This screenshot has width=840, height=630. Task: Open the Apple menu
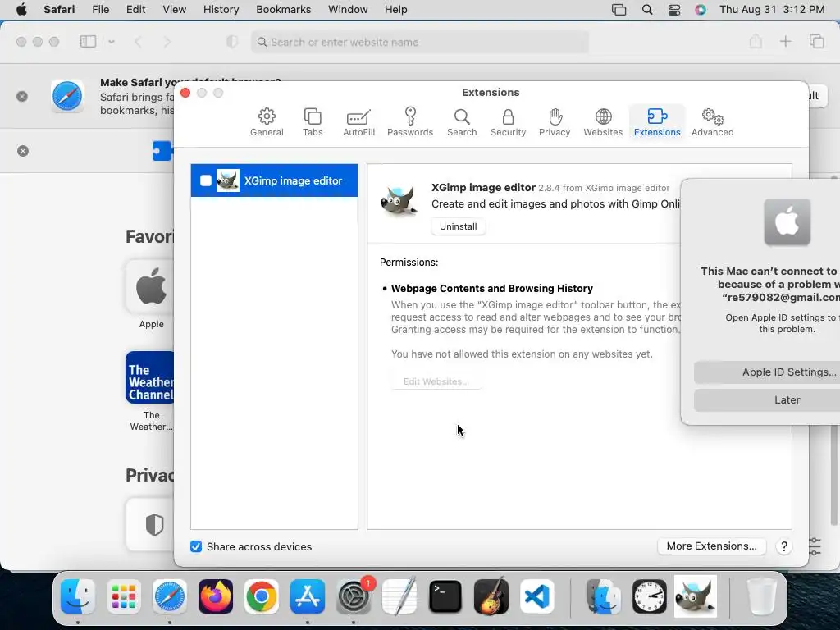click(21, 10)
